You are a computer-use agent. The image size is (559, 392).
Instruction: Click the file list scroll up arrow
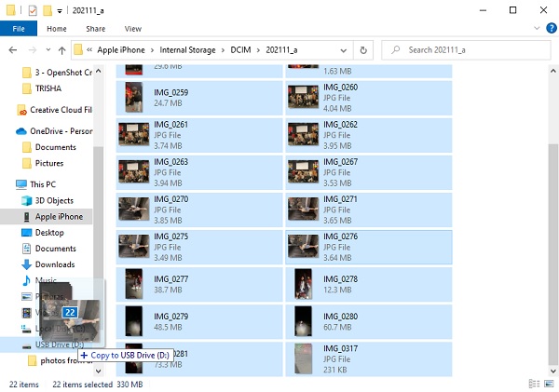552,71
